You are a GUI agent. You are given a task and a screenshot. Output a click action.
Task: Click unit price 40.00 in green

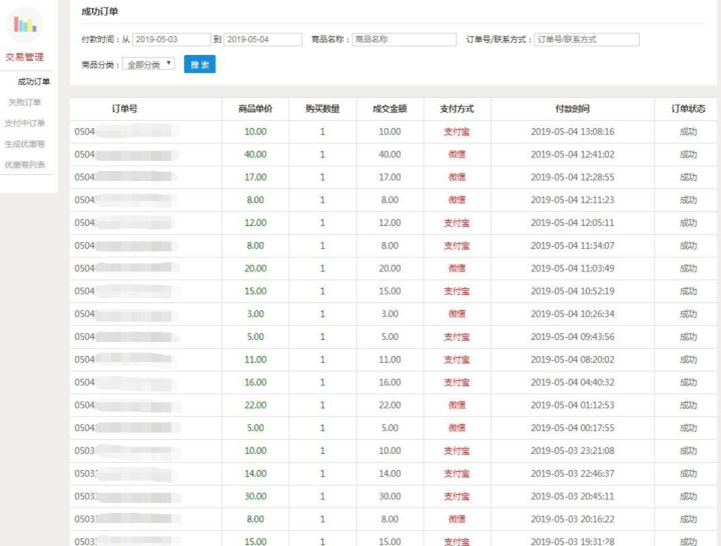point(255,155)
